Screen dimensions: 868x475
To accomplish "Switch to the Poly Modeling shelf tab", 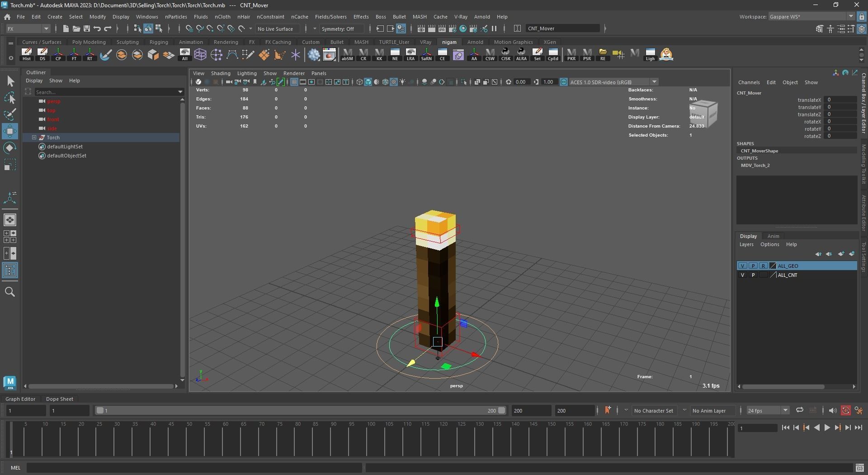I will click(89, 42).
